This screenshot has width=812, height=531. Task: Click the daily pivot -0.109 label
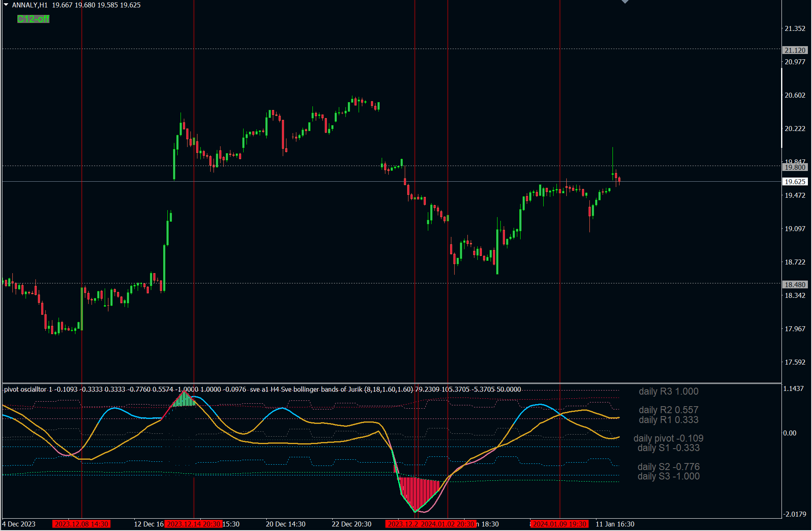(668, 438)
